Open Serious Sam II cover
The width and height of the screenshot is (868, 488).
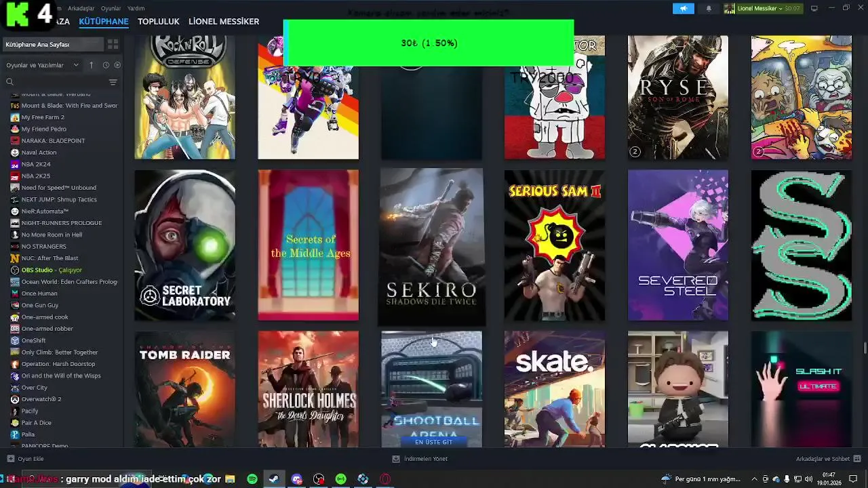(555, 245)
